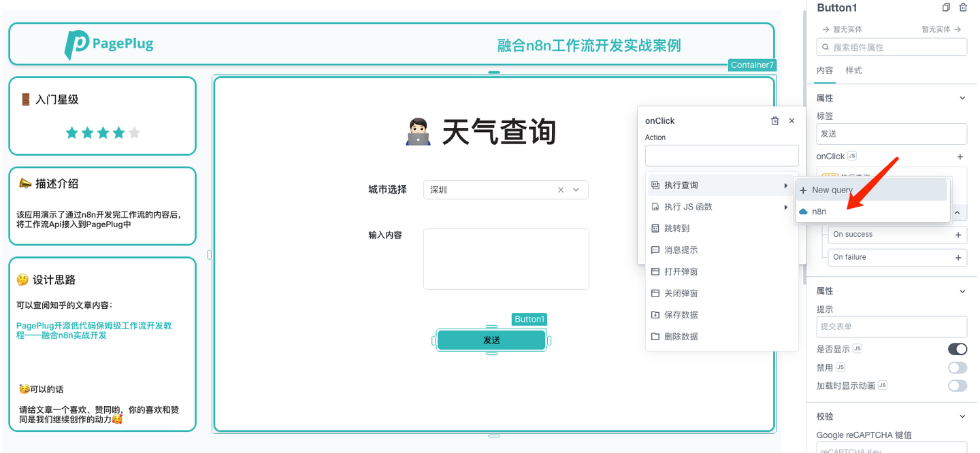The width and height of the screenshot is (980, 453).
Task: Toggle the 禁用 disabled switch
Action: point(958,367)
